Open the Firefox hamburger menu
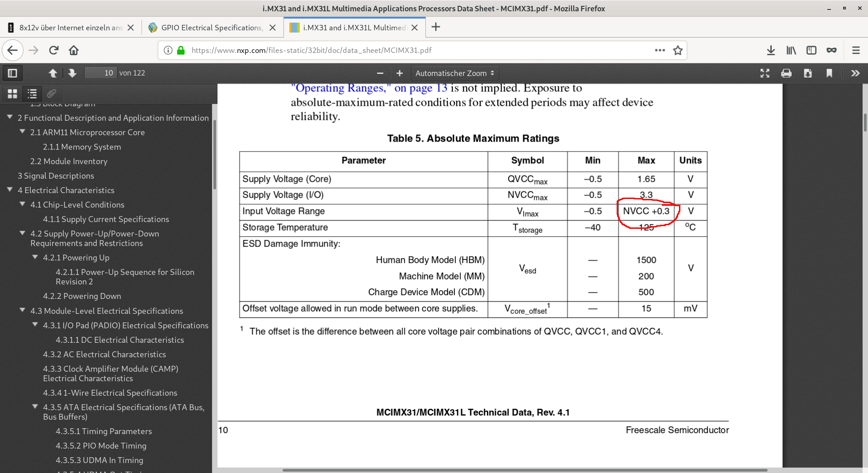The height and width of the screenshot is (473, 868). (x=856, y=50)
